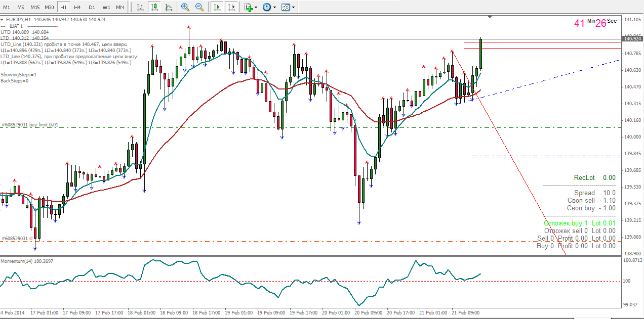Screen dimensions: 644x319
Task: Click the chart templates icon
Action: [286, 7]
